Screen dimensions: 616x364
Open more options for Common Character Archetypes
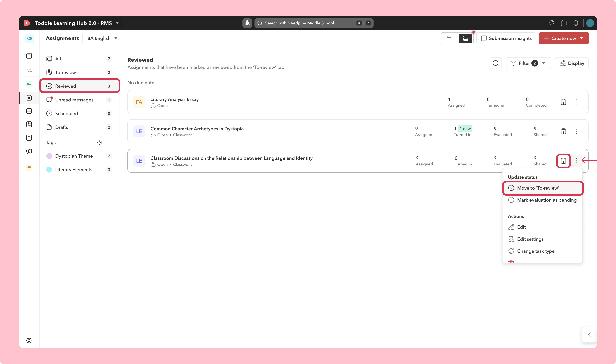[x=577, y=131]
